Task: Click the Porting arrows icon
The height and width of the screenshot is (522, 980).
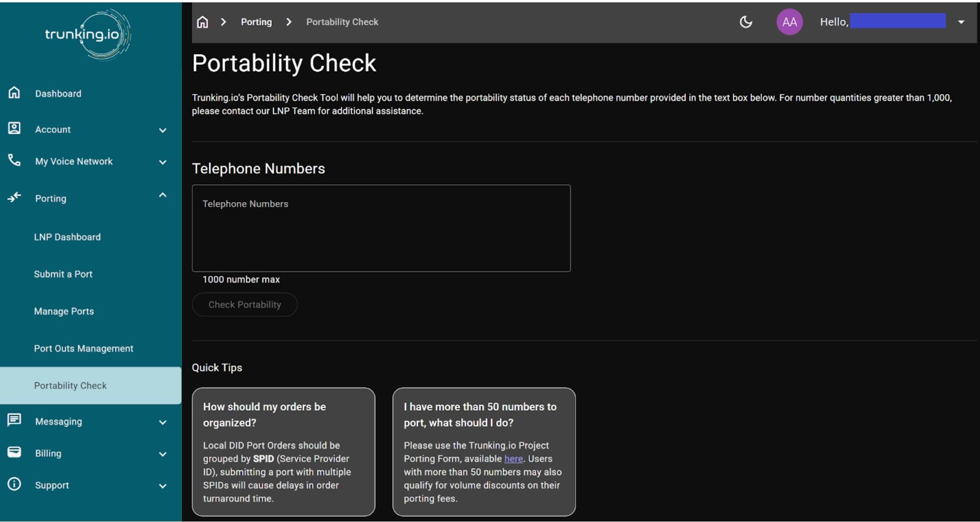Action: 15,197
